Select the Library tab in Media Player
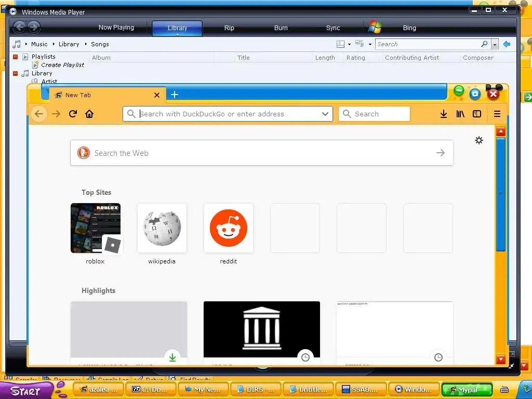 coord(177,28)
